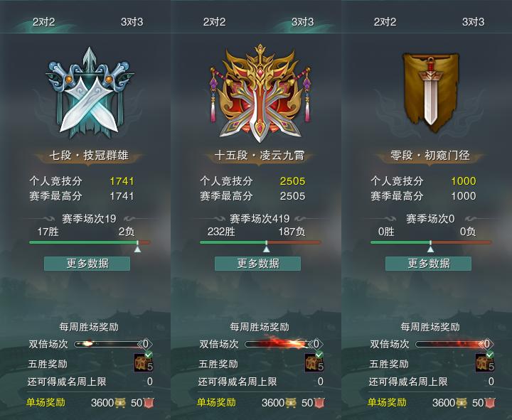This screenshot has width=512, height=420.
Task: Click the golden rank fifteen emblem
Action: (260, 94)
